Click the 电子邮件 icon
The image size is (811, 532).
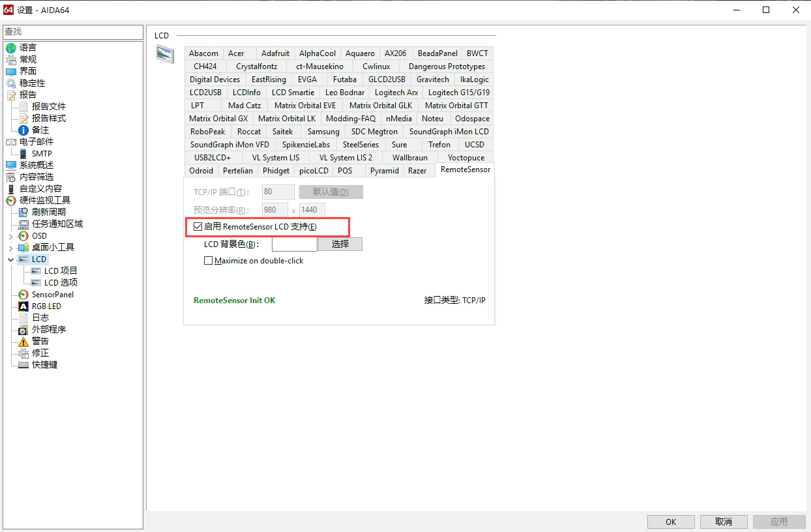[10, 141]
